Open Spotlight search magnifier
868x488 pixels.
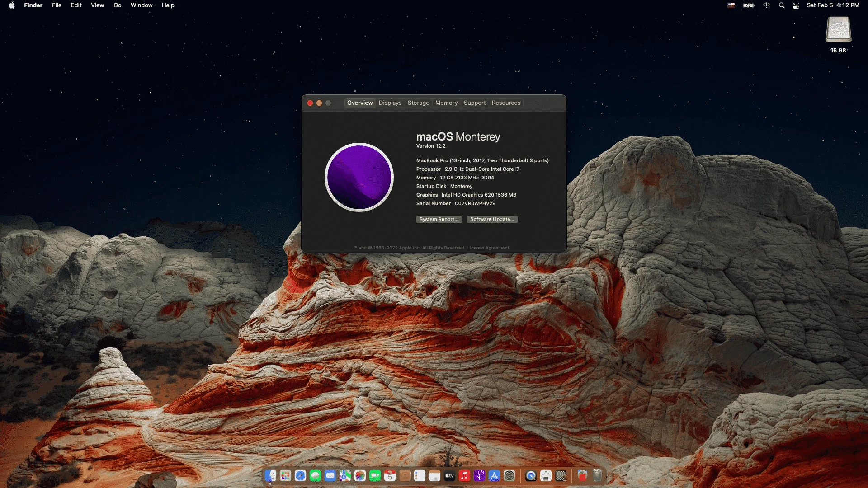782,5
